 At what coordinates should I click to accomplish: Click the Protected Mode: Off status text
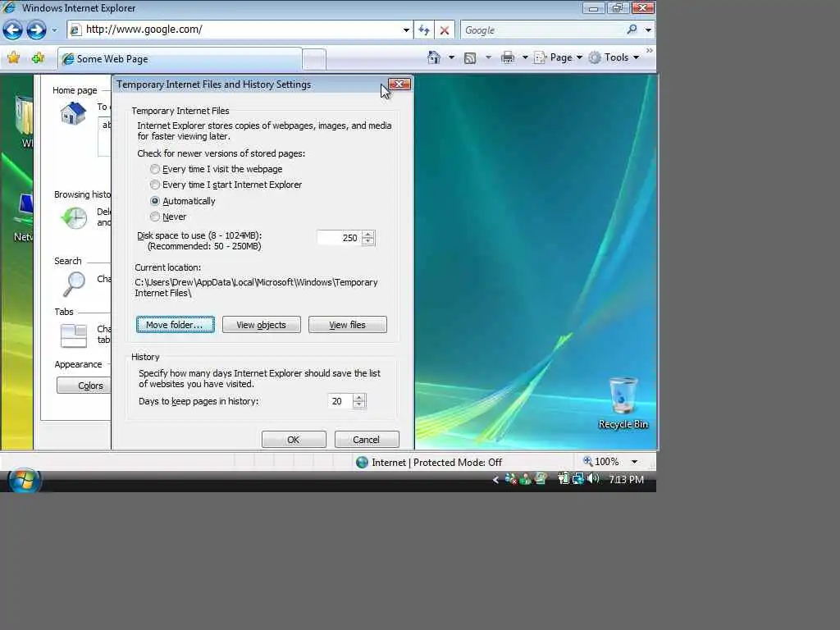[x=458, y=463]
